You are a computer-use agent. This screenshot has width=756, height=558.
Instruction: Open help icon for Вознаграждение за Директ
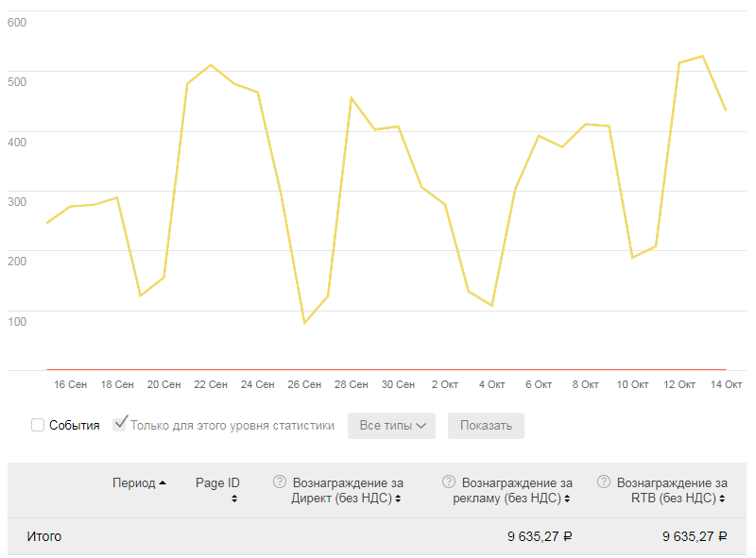pos(280,482)
